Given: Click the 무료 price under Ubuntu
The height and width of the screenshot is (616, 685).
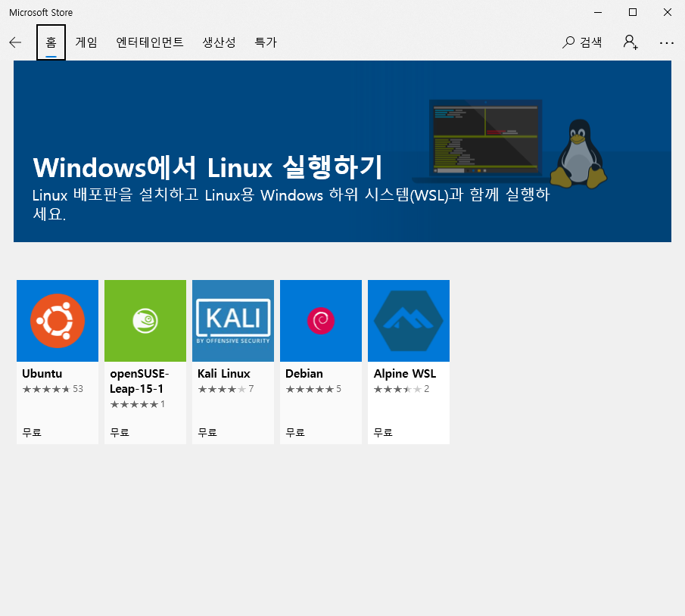Looking at the screenshot, I should (x=32, y=433).
